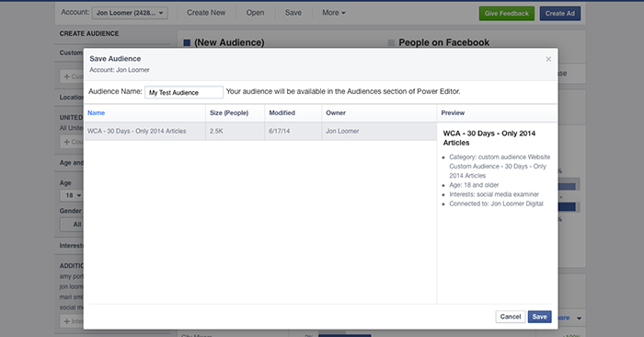Click the 2.5K size cell

[x=216, y=131]
